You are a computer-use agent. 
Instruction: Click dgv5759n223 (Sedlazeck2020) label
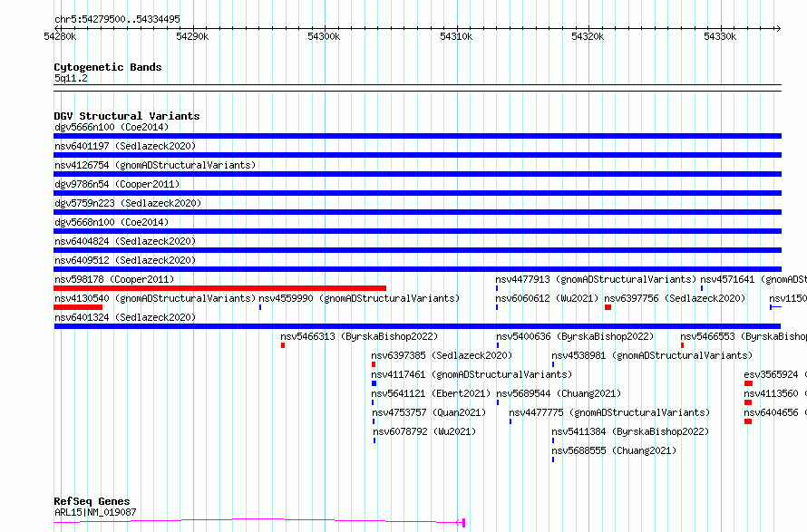[128, 203]
